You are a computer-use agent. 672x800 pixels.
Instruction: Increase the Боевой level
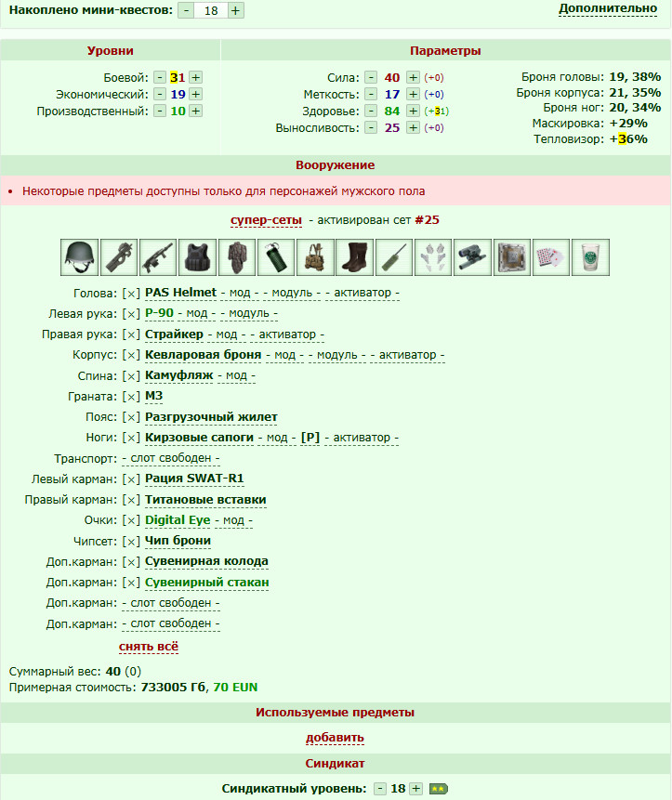(x=196, y=77)
